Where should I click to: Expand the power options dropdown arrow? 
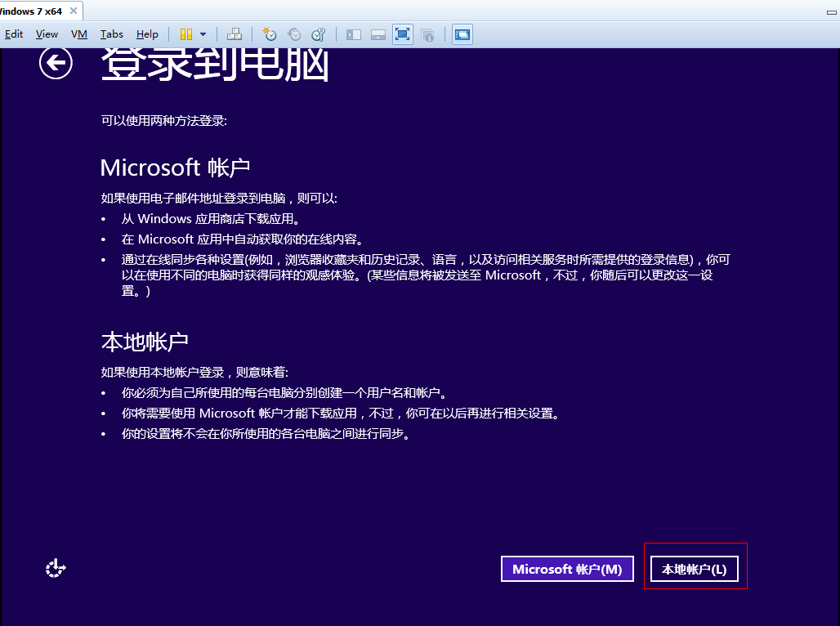click(203, 34)
